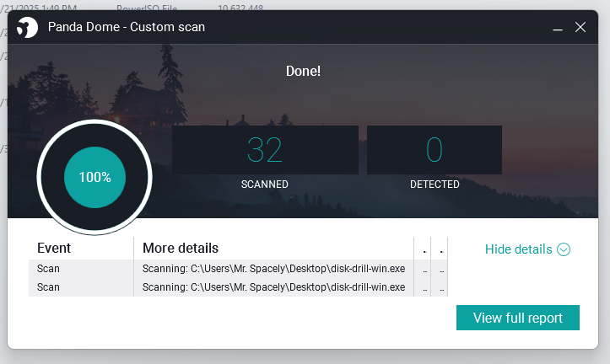The height and width of the screenshot is (364, 610).
Task: Click the Done! status text
Action: [x=303, y=71]
